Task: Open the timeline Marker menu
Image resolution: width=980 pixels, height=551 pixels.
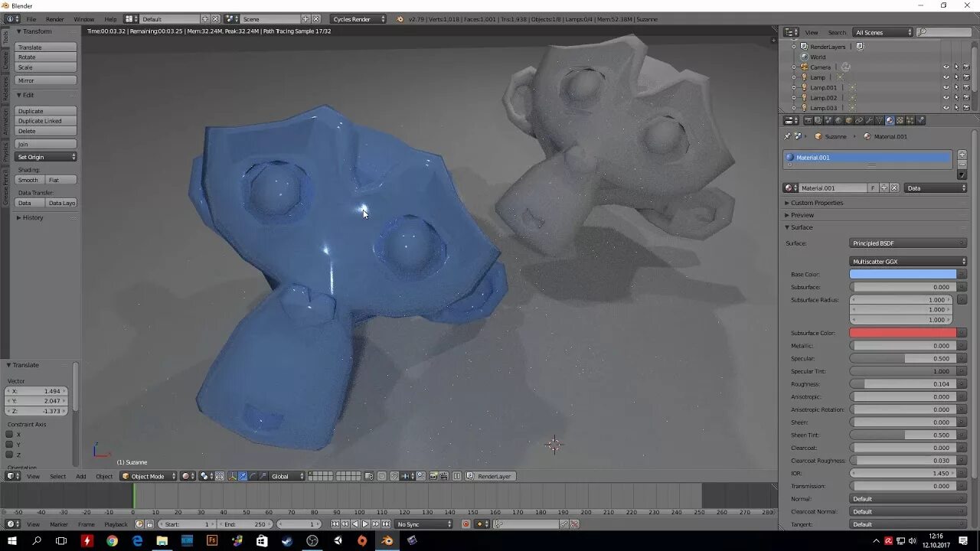Action: pyautogui.click(x=59, y=524)
